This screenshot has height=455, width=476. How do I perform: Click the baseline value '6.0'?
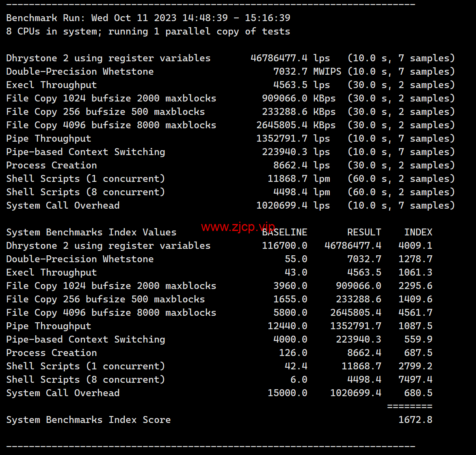point(299,379)
